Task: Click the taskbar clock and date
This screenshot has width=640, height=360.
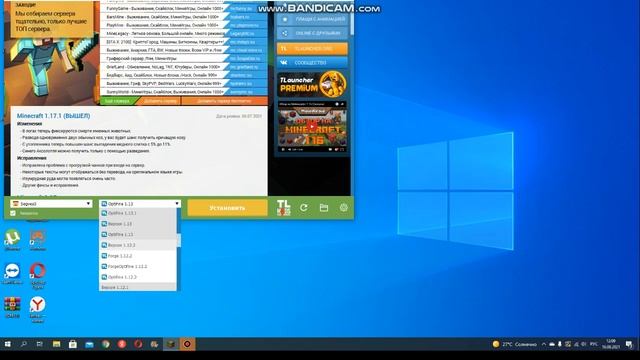Action: pyautogui.click(x=611, y=344)
